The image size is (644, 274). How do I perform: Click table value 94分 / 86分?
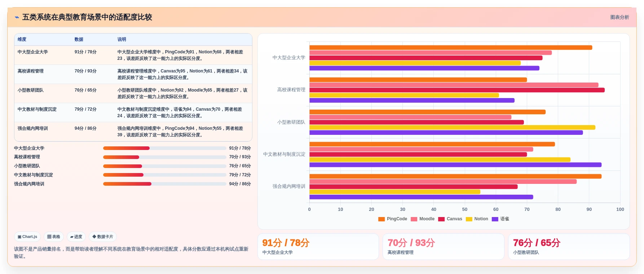coord(85,128)
